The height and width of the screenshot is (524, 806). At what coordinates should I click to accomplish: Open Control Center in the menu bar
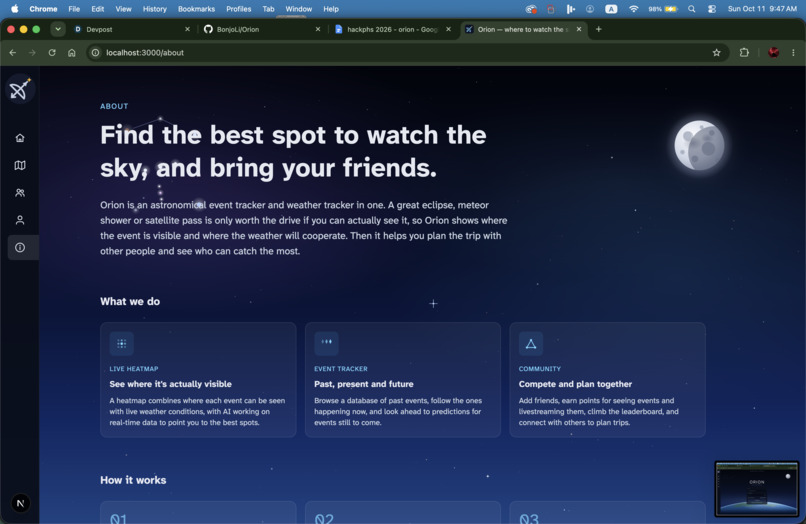pyautogui.click(x=712, y=9)
